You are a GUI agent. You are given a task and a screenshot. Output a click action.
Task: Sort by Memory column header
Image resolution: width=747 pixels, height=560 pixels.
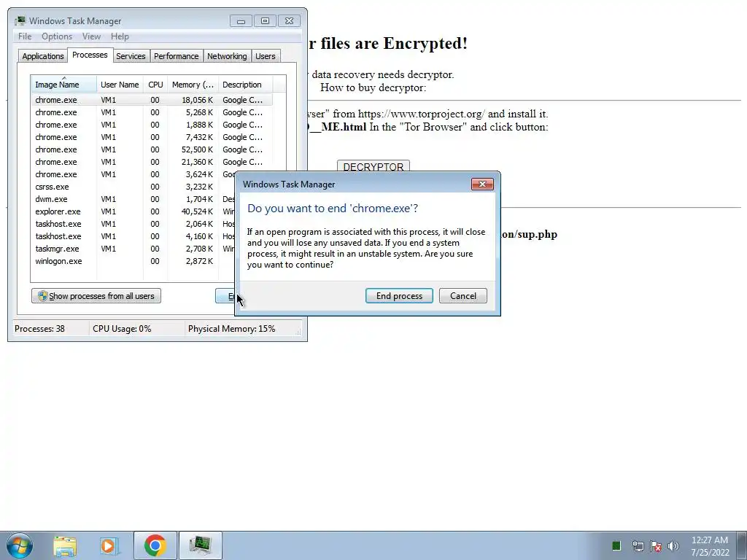193,85
